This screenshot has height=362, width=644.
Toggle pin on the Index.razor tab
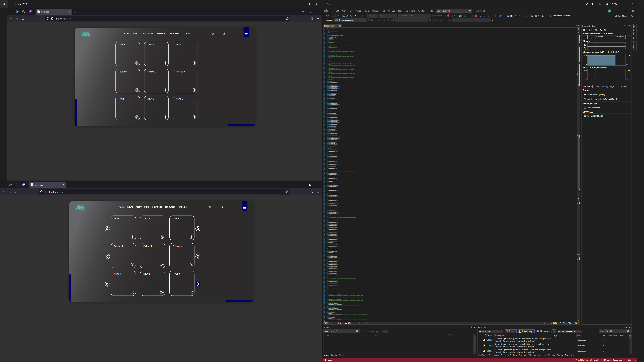point(337,26)
